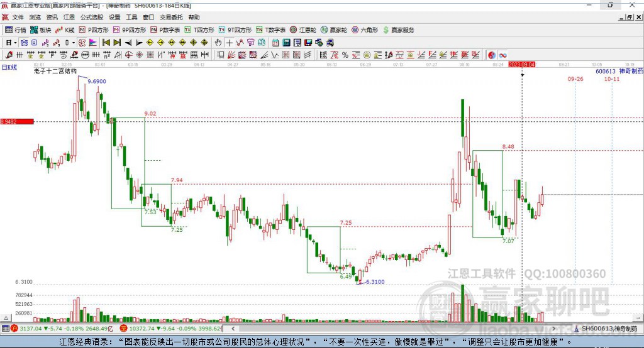644x348 pixels.
Task: Toggle the yin-yang icon button
Action: (x=492, y=55)
